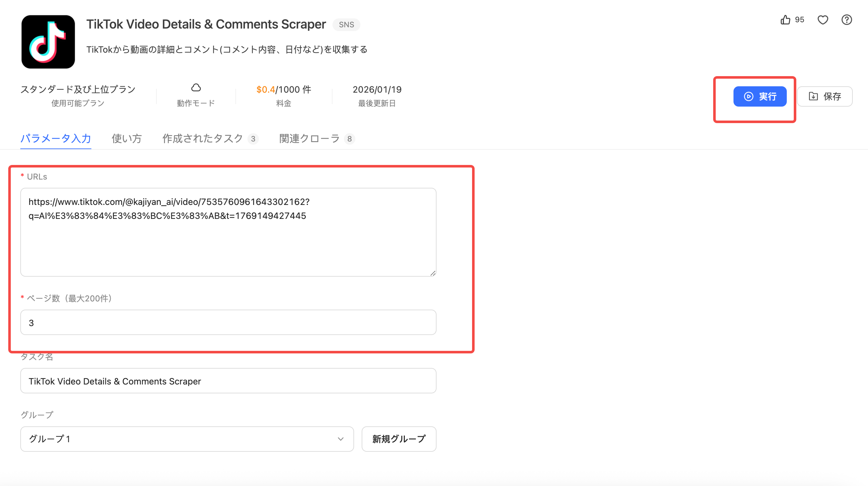This screenshot has height=486, width=868.
Task: Click the cloud 動作モード icon
Action: [x=196, y=88]
